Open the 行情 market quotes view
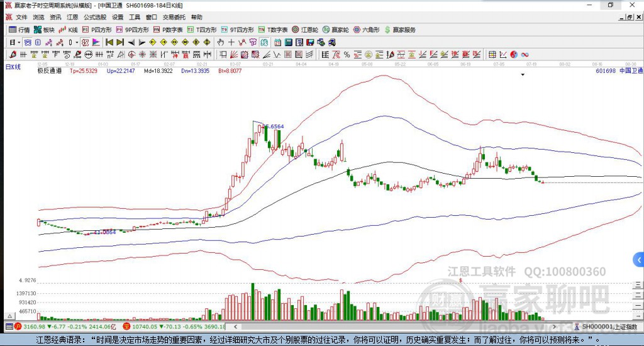Screen dimensions: 644x346 (19, 30)
